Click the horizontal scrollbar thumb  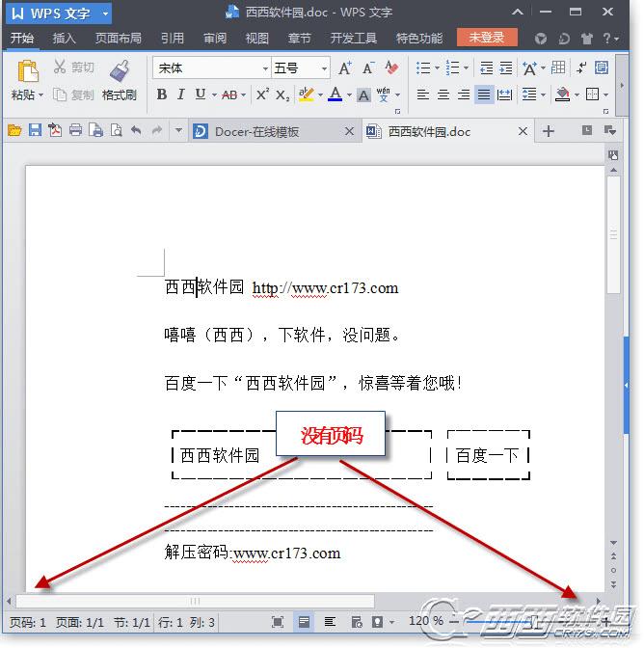[195, 602]
